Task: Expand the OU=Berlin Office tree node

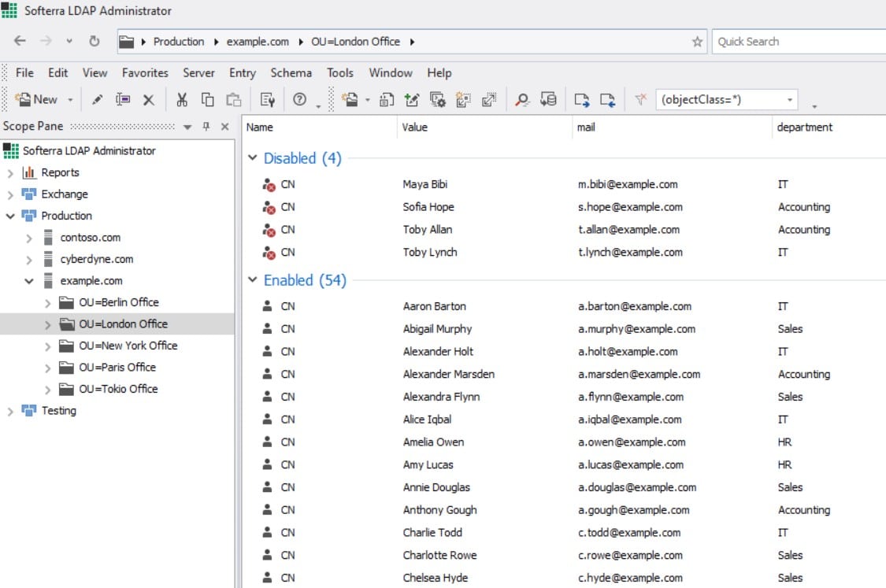Action: pyautogui.click(x=48, y=301)
